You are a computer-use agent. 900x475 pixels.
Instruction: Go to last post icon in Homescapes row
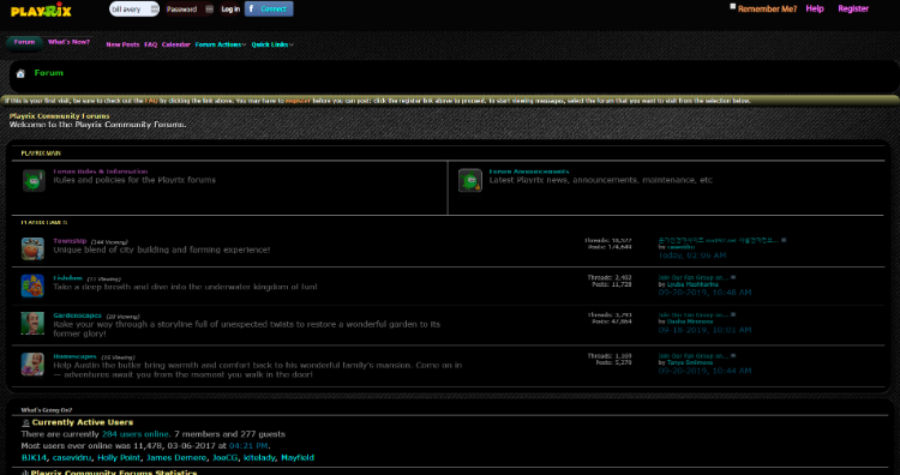click(733, 356)
